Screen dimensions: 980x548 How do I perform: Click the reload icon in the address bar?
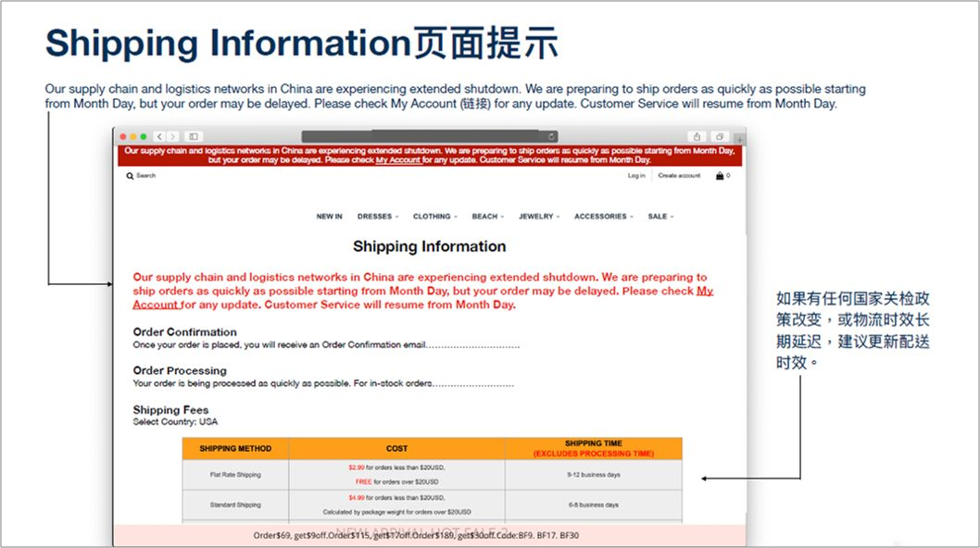pos(550,136)
